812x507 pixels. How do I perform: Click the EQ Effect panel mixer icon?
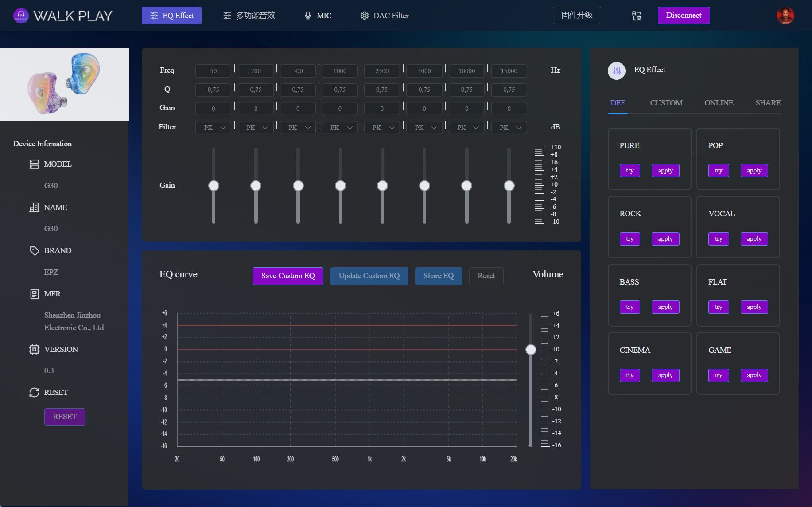click(616, 70)
